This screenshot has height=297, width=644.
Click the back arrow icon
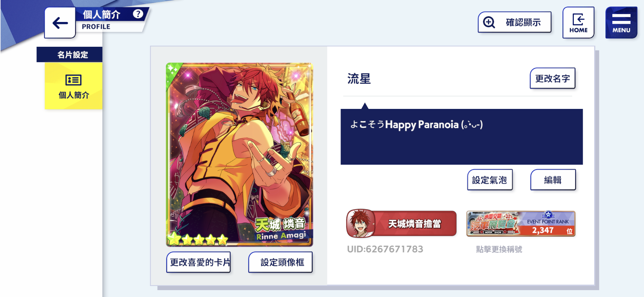[60, 23]
